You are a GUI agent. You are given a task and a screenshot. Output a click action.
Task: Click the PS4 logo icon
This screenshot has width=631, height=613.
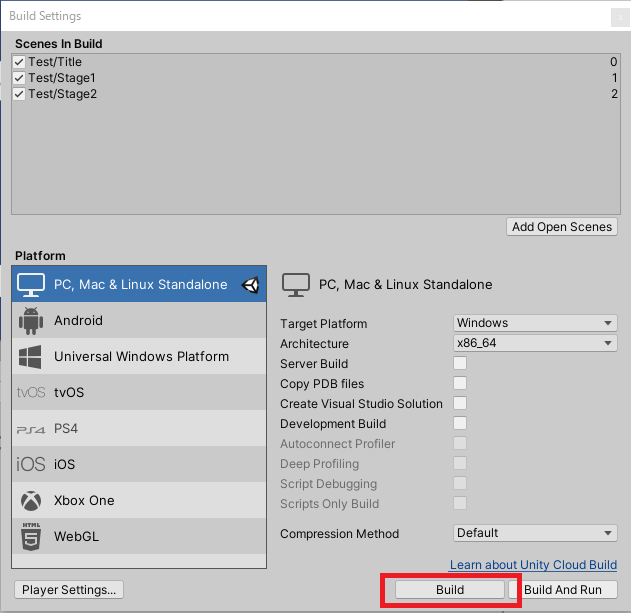tap(31, 430)
